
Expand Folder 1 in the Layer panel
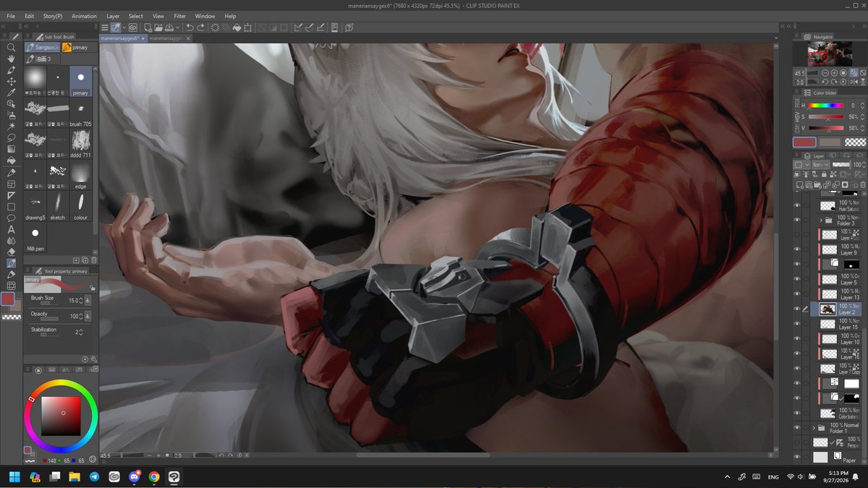coord(814,427)
